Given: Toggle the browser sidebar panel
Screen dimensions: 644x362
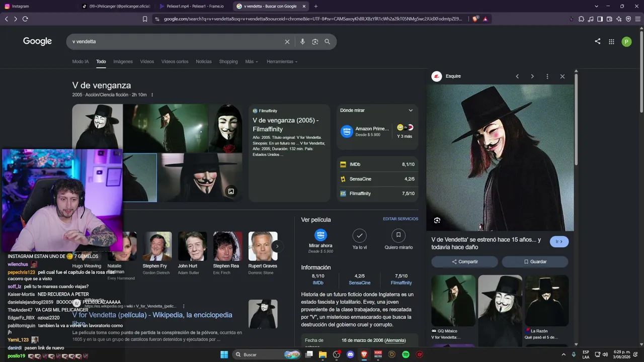Looking at the screenshot, I should [x=600, y=19].
